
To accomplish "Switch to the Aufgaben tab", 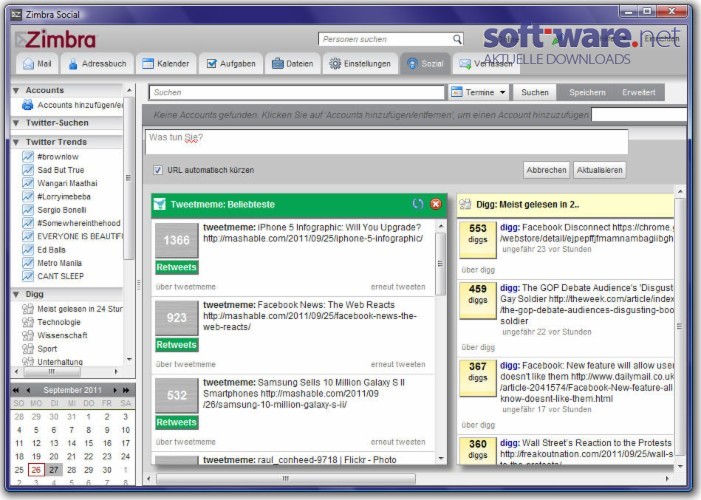I will coord(231,64).
